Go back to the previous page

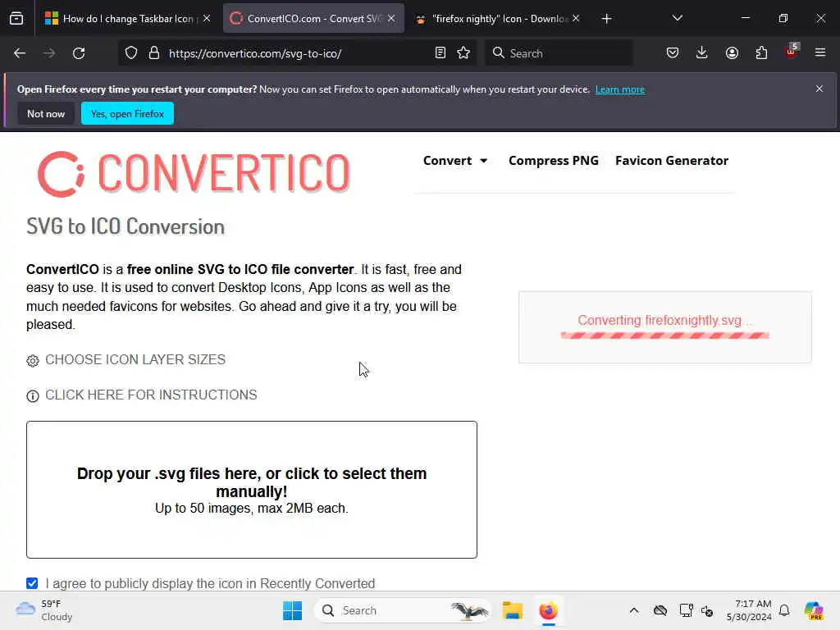click(x=20, y=53)
